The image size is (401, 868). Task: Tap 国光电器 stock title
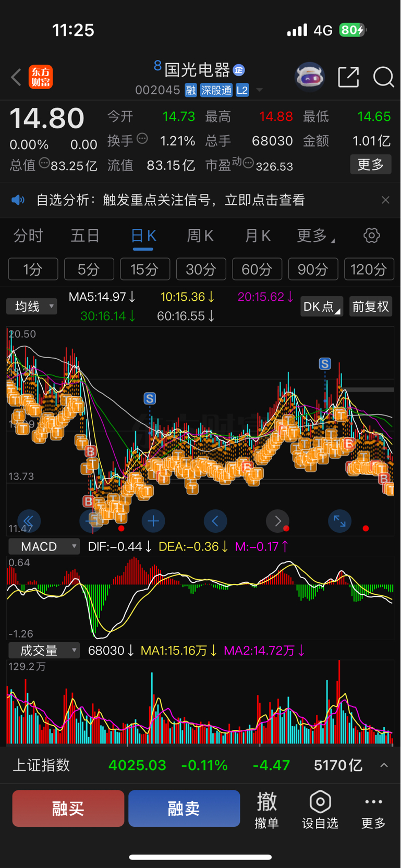pos(197,70)
